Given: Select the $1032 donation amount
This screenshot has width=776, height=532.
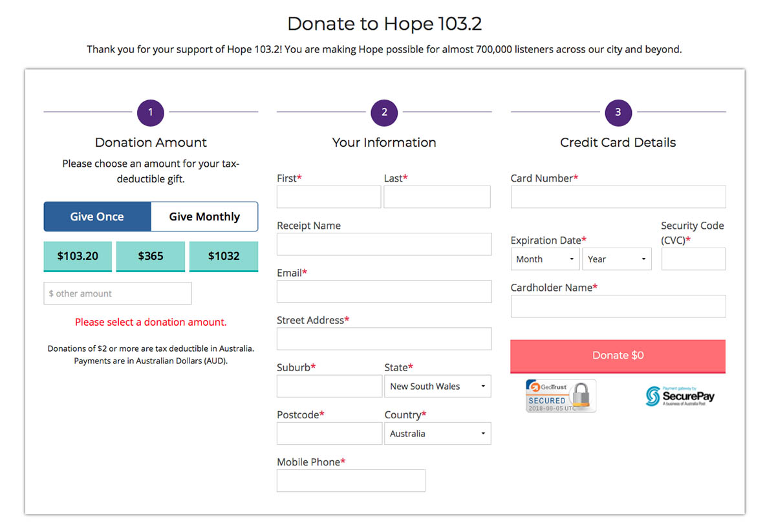Looking at the screenshot, I should tap(224, 256).
